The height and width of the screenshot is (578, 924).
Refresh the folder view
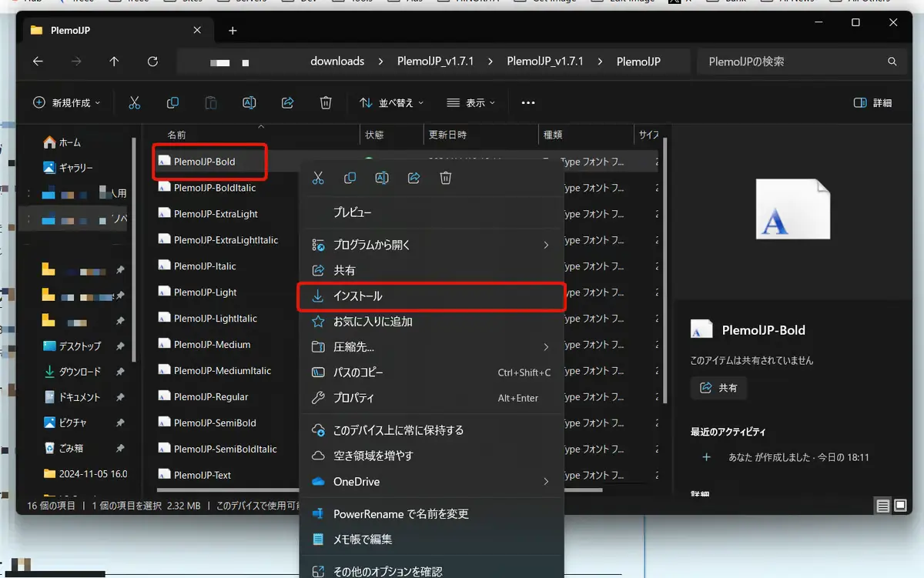(x=152, y=62)
